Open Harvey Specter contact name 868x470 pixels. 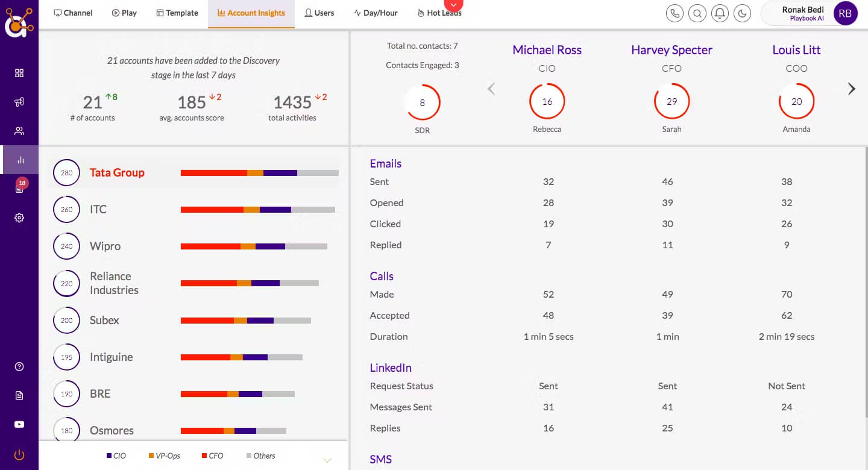[671, 50]
